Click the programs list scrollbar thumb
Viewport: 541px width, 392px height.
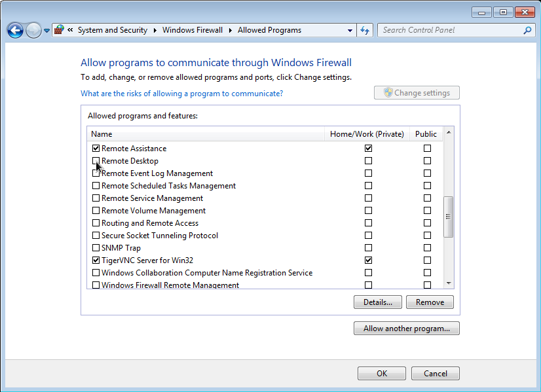point(448,217)
